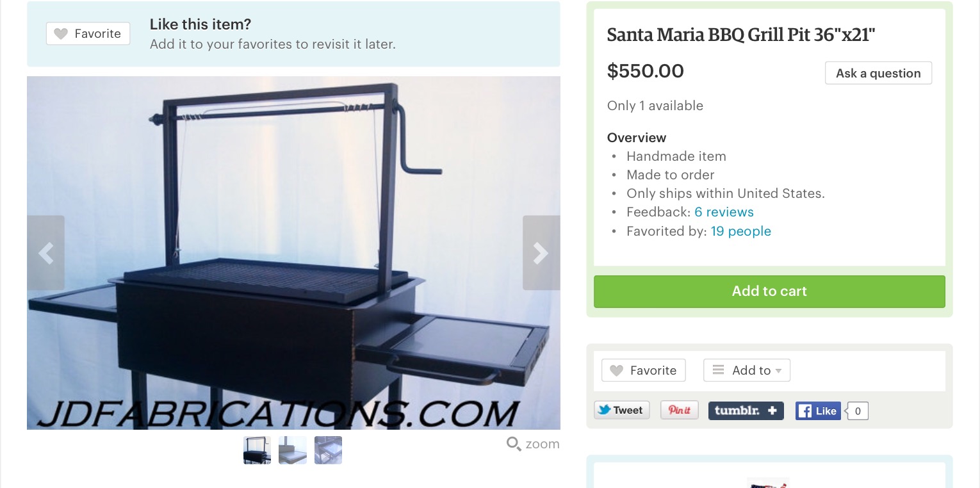Toggle Favorite in the top blue banner

pyautogui.click(x=88, y=34)
